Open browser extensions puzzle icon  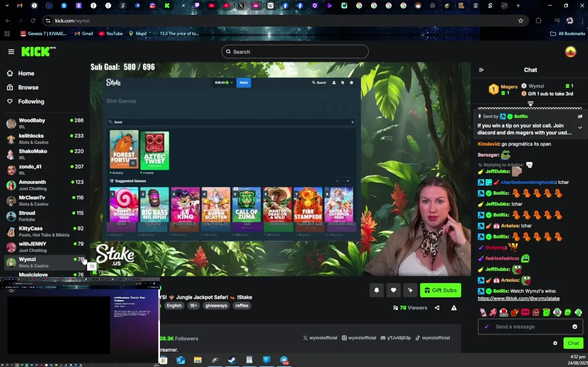click(539, 20)
